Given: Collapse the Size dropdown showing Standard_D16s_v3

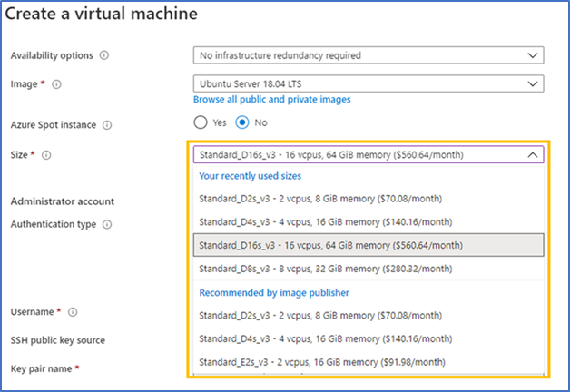Looking at the screenshot, I should coord(369,155).
